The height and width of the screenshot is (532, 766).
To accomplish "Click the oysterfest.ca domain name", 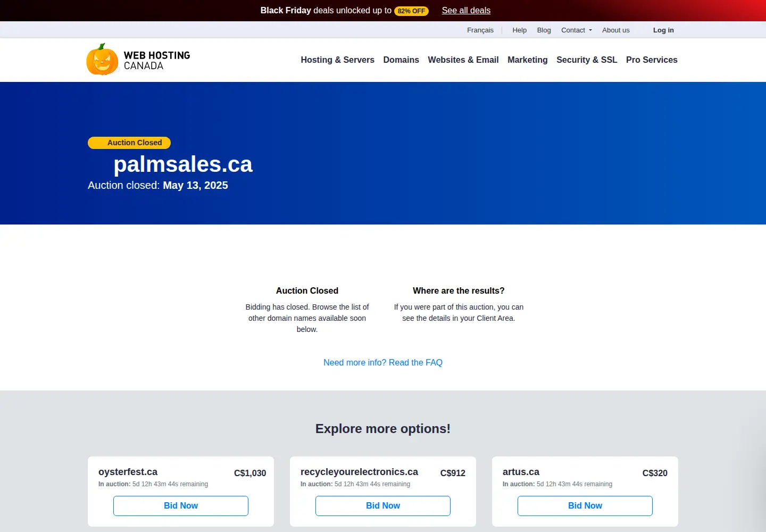I will point(128,472).
